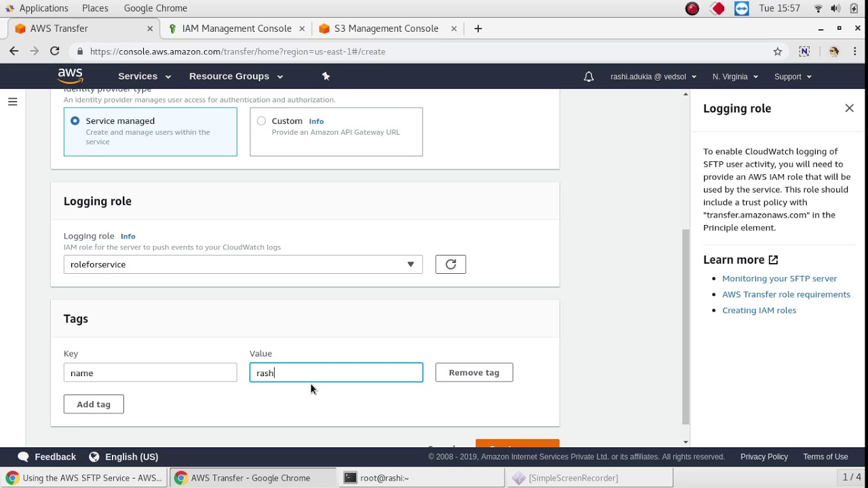The width and height of the screenshot is (868, 488).
Task: Open the AWS notifications bell
Action: pos(589,77)
